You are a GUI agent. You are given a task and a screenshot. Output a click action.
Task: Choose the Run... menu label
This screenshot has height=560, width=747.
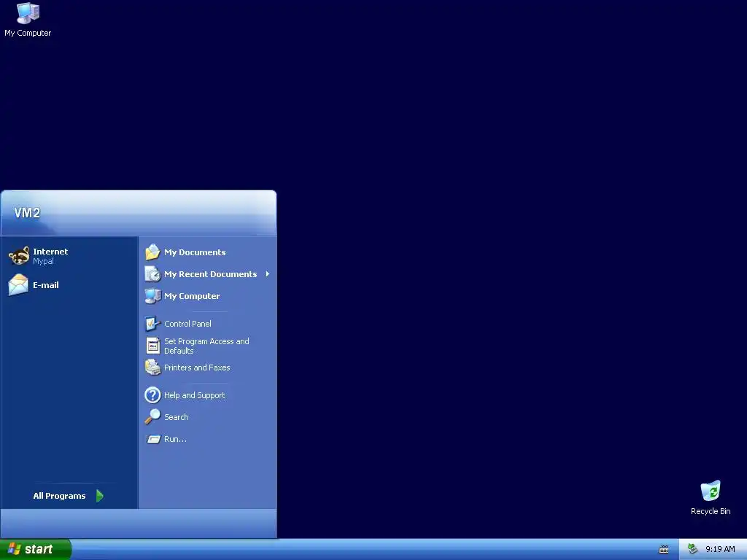point(175,439)
